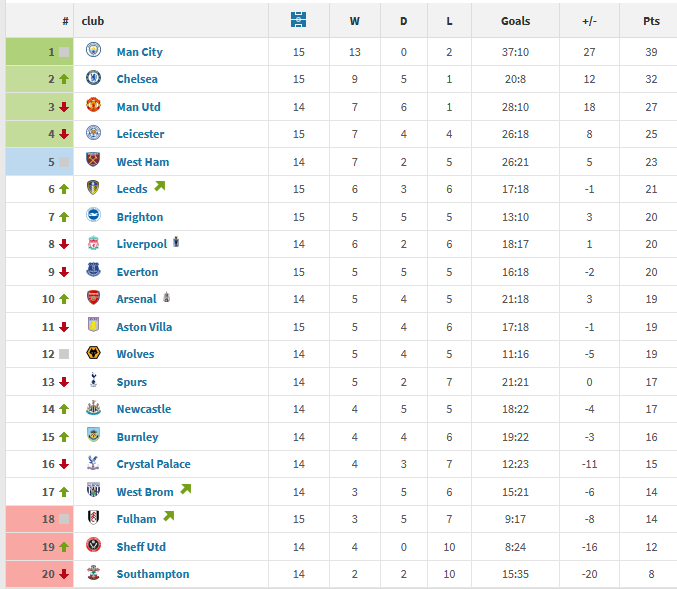Click the West Ham crest icon

click(93, 160)
